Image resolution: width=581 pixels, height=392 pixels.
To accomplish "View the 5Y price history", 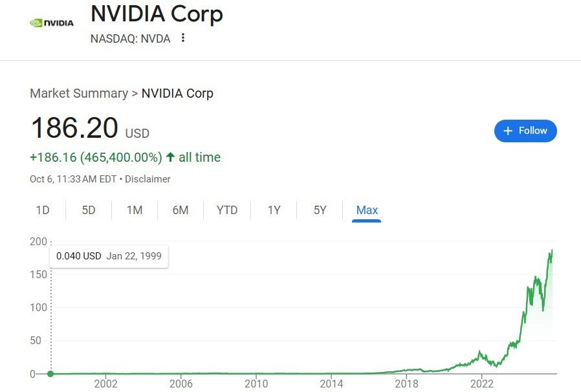I will point(320,210).
